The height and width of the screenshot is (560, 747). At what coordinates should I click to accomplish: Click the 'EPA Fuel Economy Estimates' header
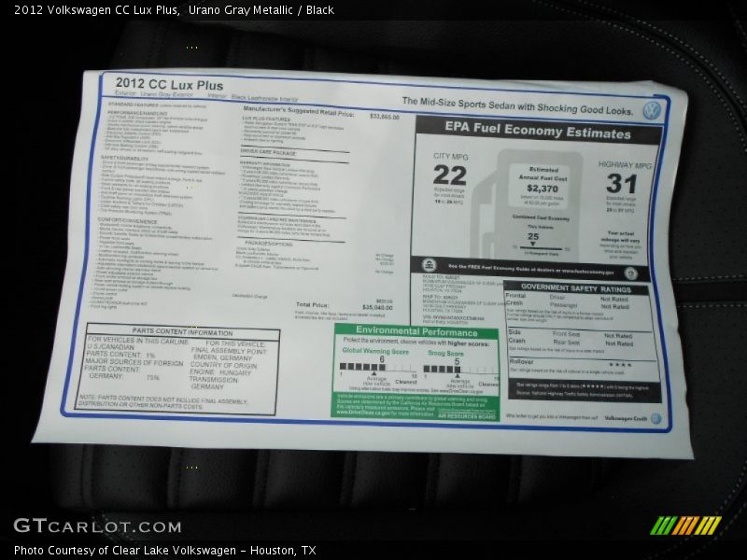coord(538,130)
